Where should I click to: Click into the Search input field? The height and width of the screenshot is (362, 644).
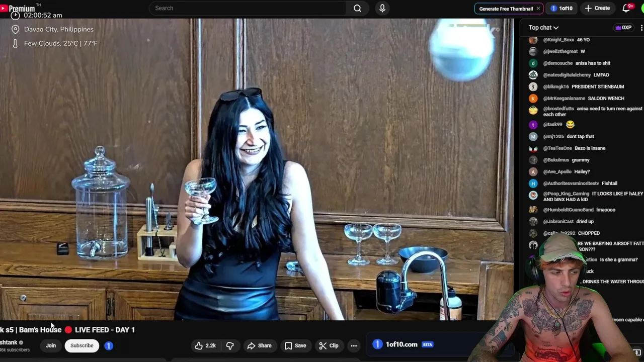(249, 8)
